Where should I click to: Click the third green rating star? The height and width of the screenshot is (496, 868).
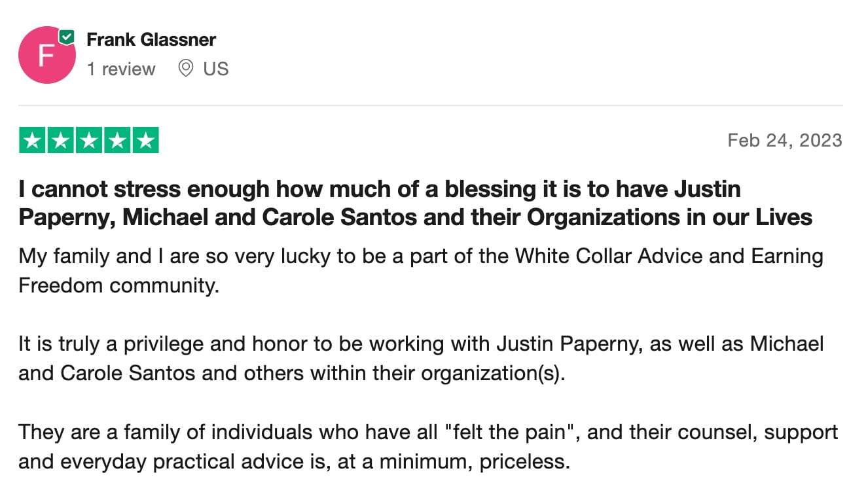(89, 141)
